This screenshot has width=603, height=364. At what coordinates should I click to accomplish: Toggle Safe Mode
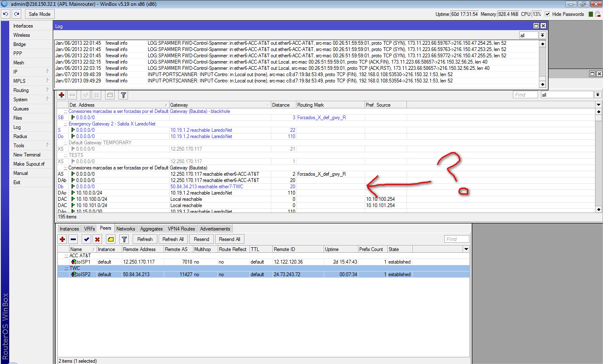[40, 14]
